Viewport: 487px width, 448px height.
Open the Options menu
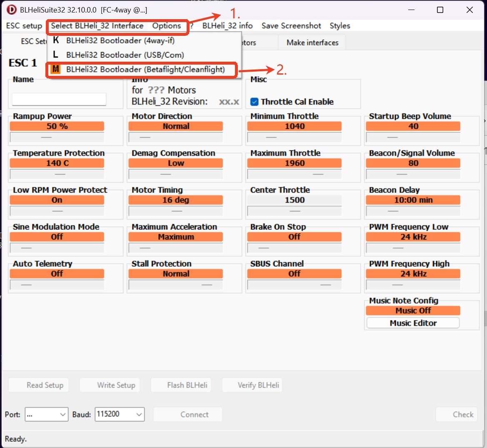click(167, 26)
